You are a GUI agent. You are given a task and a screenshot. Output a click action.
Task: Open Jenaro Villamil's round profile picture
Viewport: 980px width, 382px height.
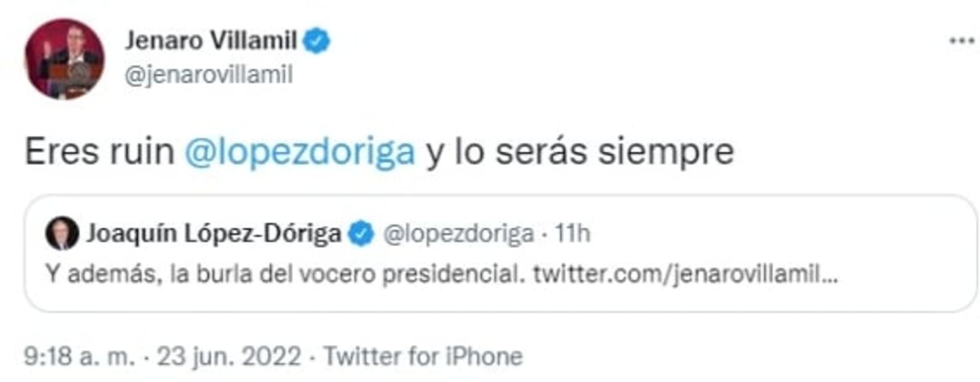click(x=64, y=59)
